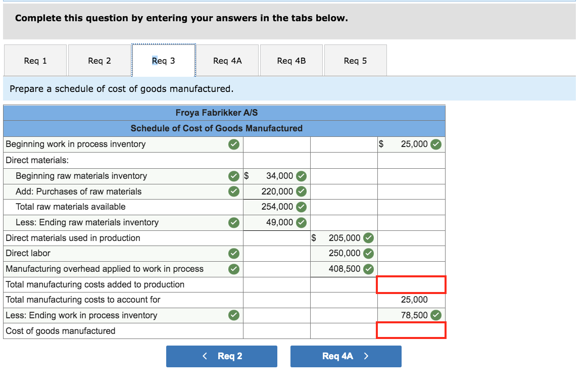Open the Req 1 tab
Image resolution: width=588 pixels, height=388 pixels.
35,60
